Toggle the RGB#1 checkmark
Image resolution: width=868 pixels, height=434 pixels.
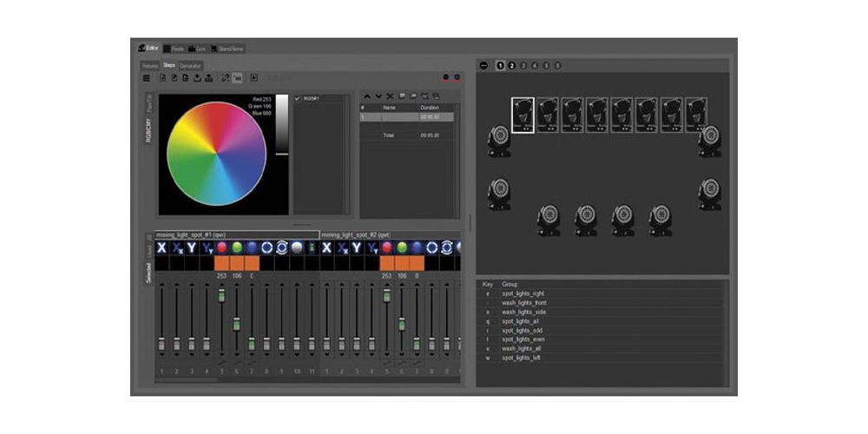(x=297, y=99)
